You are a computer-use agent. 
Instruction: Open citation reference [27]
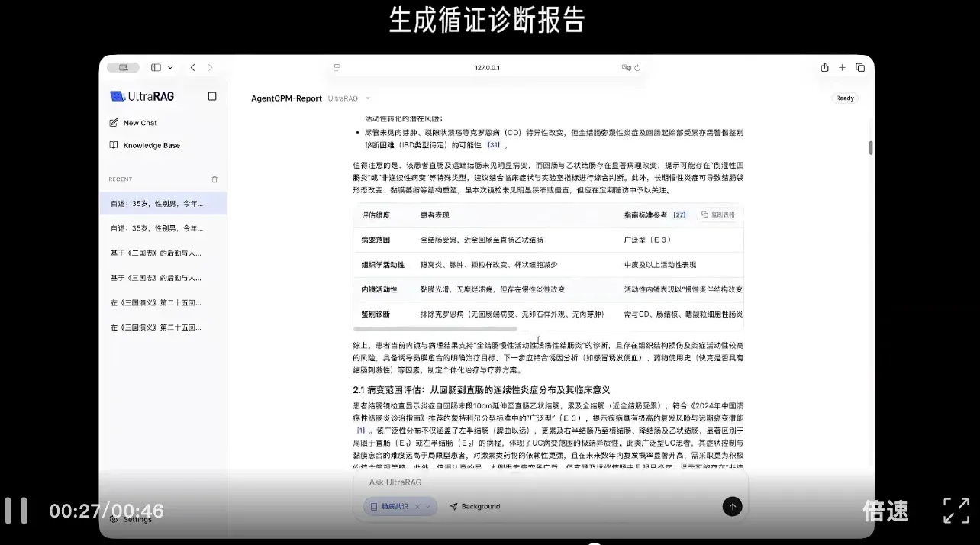(x=679, y=215)
